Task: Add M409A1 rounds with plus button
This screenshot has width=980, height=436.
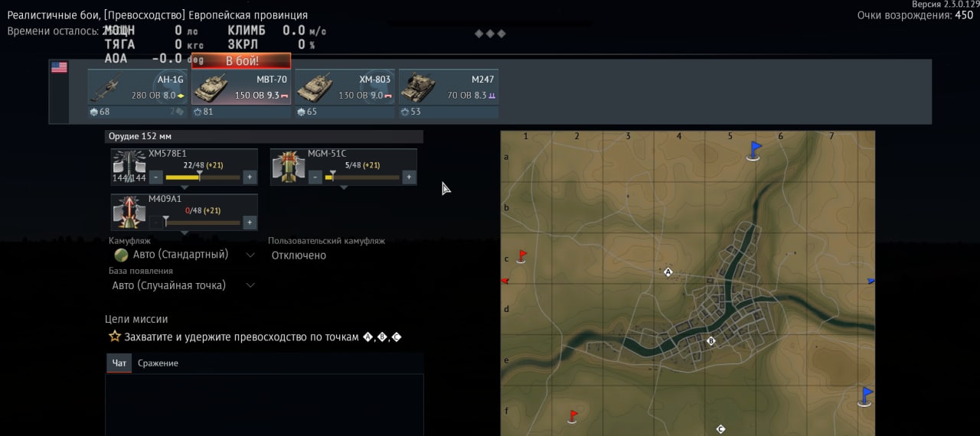Action: pyautogui.click(x=250, y=223)
